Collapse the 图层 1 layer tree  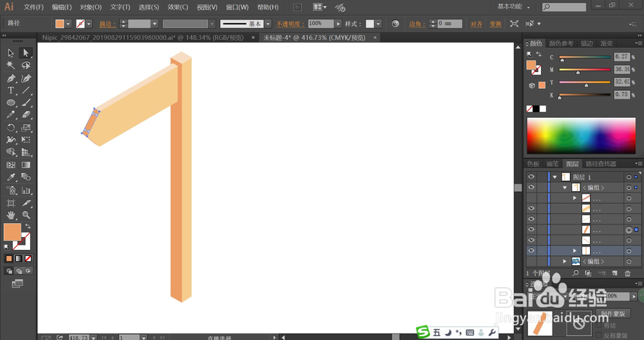[555, 177]
